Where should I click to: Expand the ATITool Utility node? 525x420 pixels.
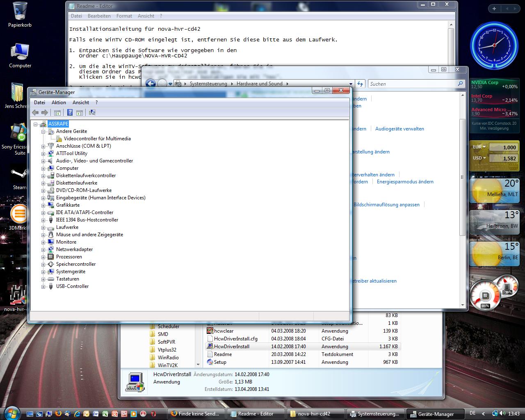[43, 153]
